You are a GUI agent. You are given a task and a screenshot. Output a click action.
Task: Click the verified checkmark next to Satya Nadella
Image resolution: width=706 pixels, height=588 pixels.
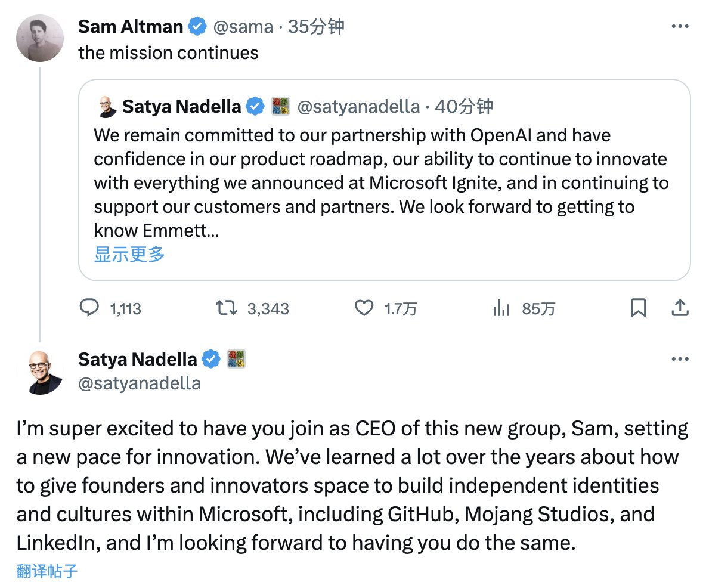point(210,358)
